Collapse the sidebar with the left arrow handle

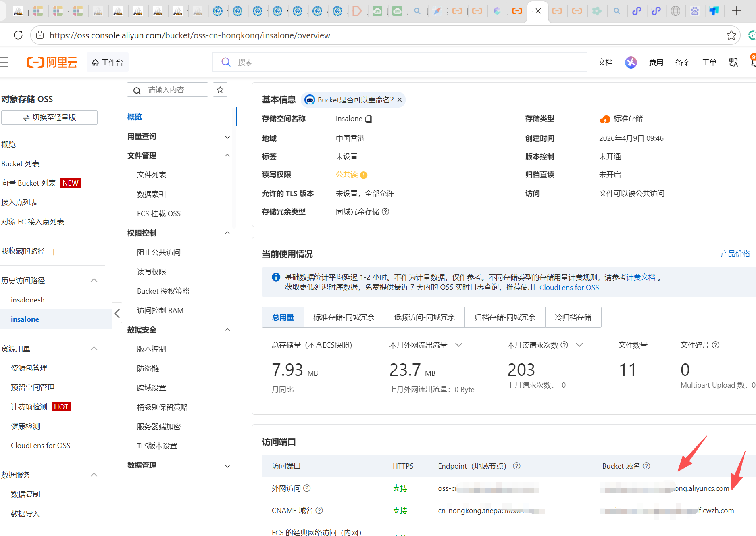117,313
